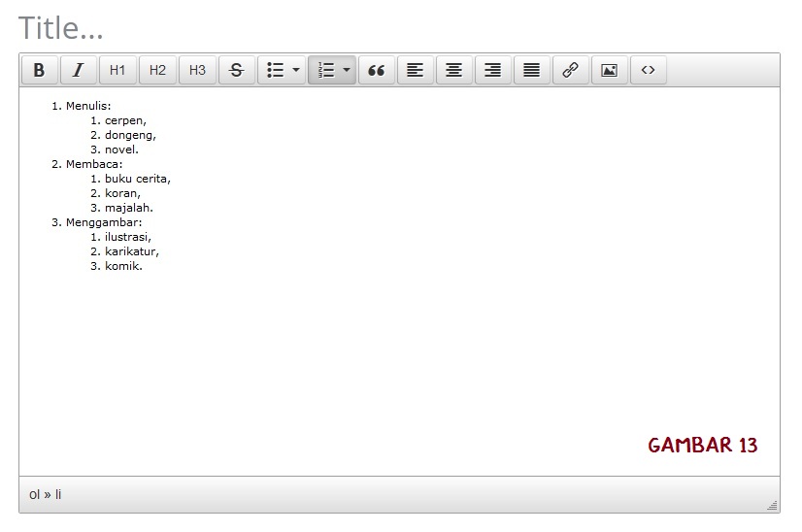Image resolution: width=802 pixels, height=532 pixels.
Task: Insert an image
Action: [x=610, y=70]
